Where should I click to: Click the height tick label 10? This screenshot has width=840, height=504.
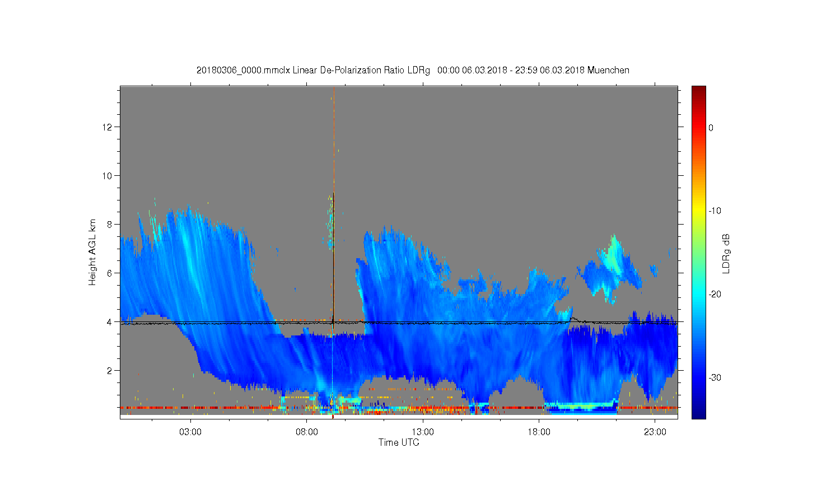(108, 176)
